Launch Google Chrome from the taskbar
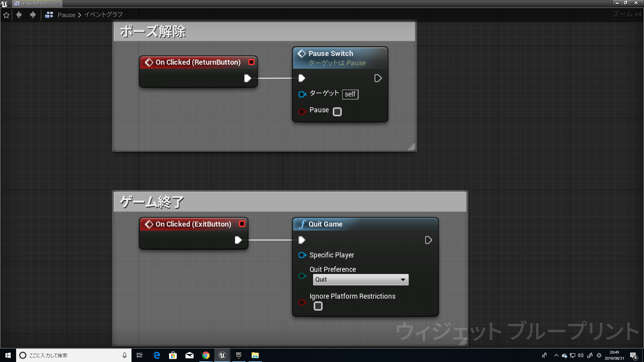The height and width of the screenshot is (362, 644). [206, 355]
